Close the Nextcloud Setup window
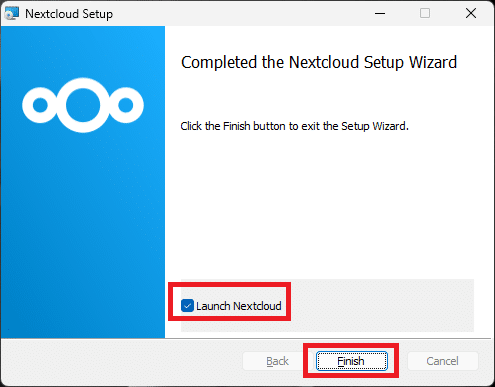 point(471,13)
